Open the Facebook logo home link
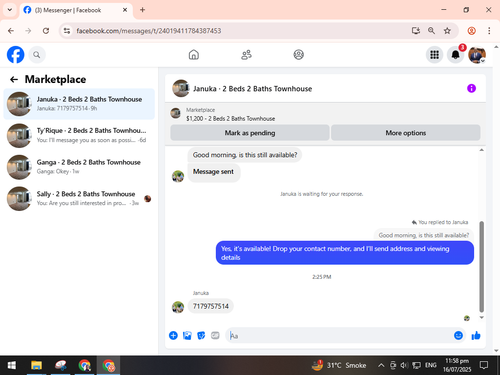The height and width of the screenshot is (375, 500). coord(16,55)
